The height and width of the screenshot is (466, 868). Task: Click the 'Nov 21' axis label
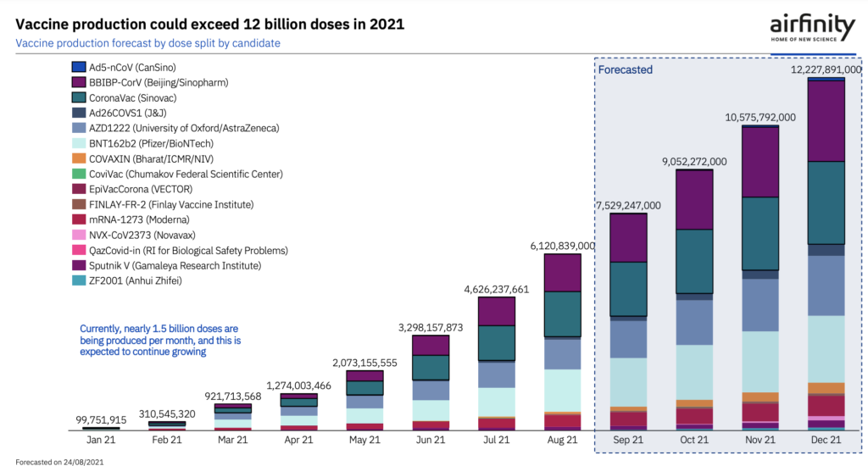click(759, 440)
